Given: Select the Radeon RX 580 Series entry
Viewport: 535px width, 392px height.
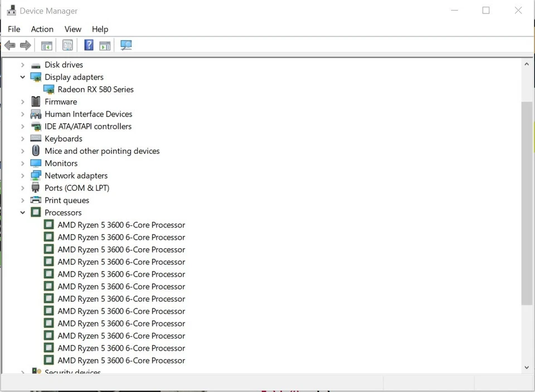Looking at the screenshot, I should point(95,89).
